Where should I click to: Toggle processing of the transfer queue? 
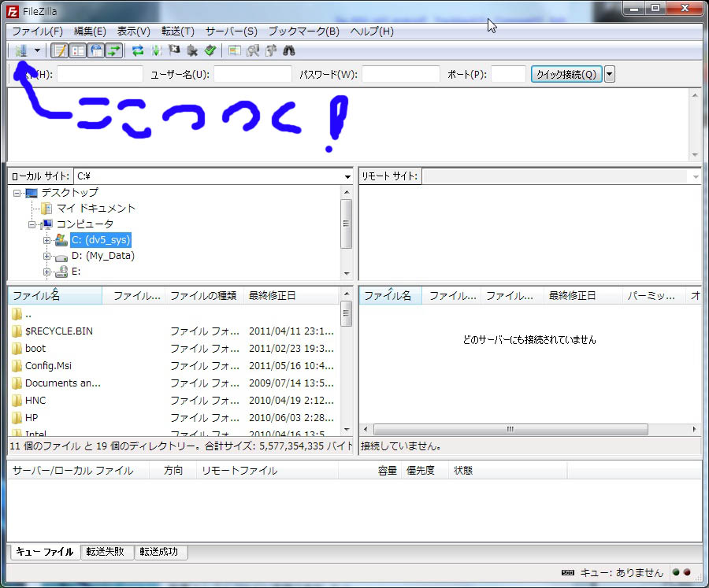point(157,50)
